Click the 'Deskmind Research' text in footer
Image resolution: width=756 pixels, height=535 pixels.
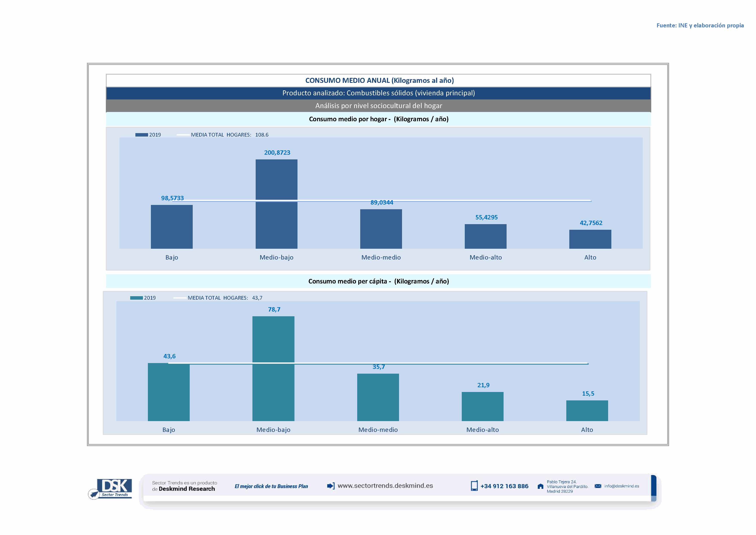point(187,489)
